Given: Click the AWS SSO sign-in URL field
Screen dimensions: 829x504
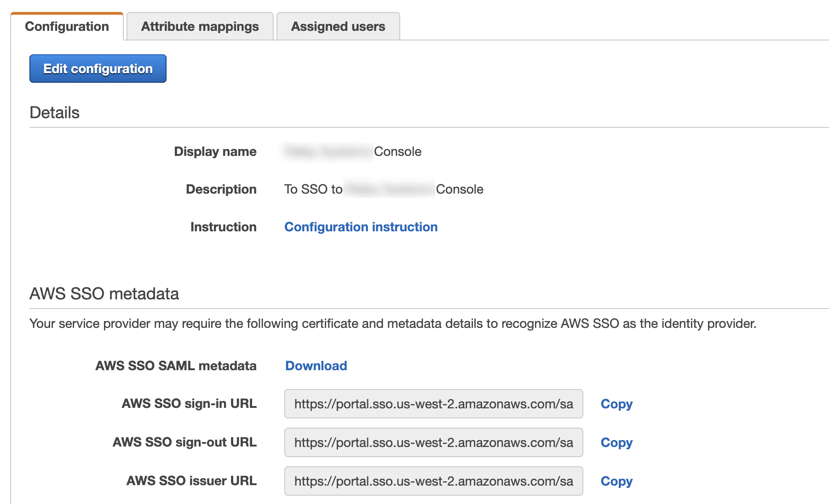Looking at the screenshot, I should tap(434, 404).
